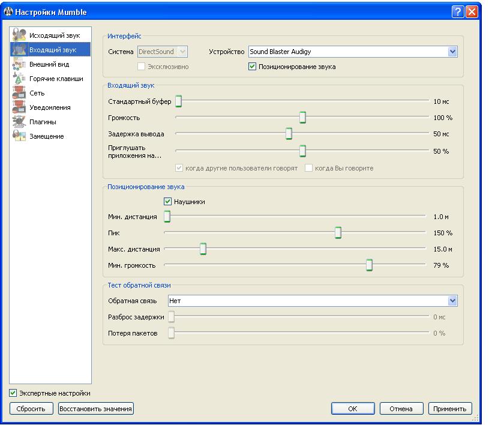Click the Мин. громкость slider handle
The width and height of the screenshot is (504, 425).
tap(370, 265)
